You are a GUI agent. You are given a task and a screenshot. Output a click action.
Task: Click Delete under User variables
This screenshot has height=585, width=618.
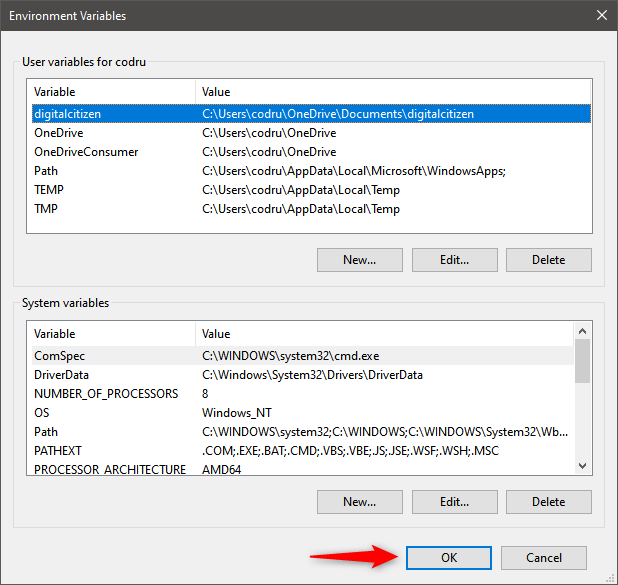(549, 260)
